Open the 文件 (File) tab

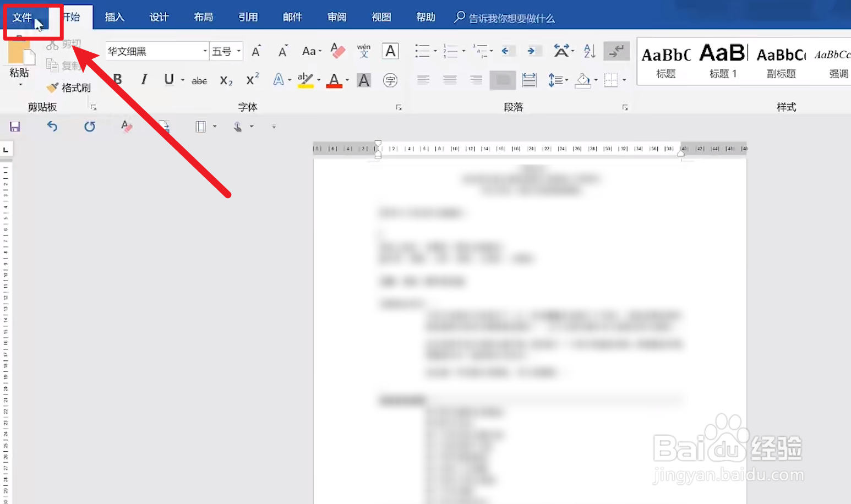(x=22, y=18)
